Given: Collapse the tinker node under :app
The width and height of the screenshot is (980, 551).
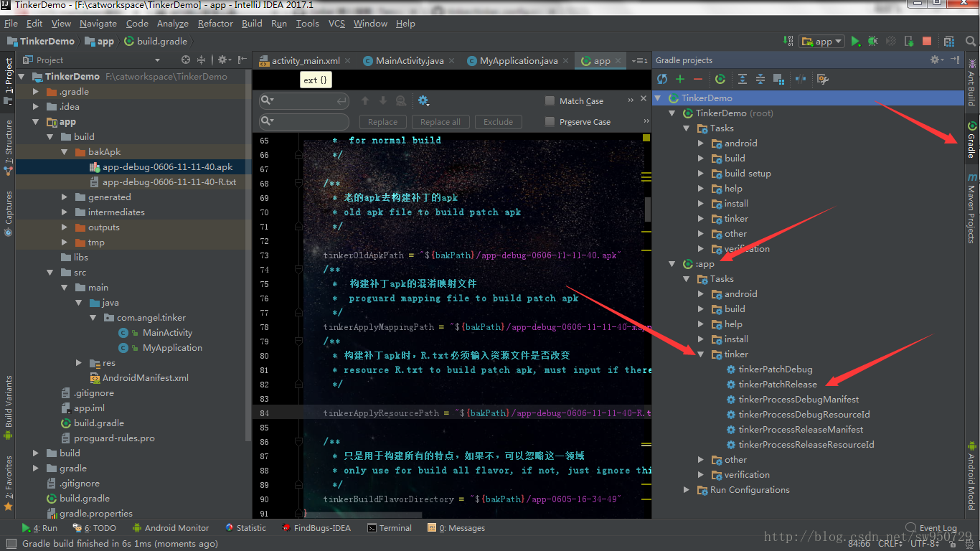Looking at the screenshot, I should (701, 354).
